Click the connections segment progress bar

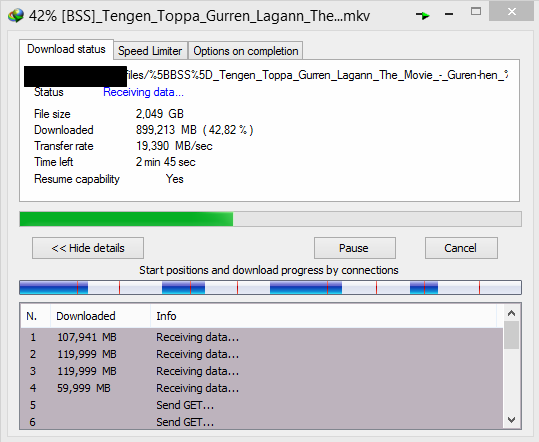point(271,287)
